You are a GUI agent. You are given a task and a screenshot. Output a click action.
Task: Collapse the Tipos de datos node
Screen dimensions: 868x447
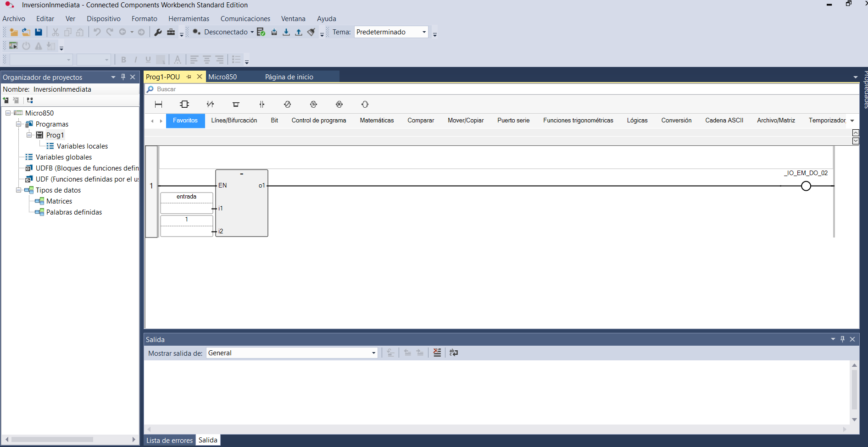18,190
